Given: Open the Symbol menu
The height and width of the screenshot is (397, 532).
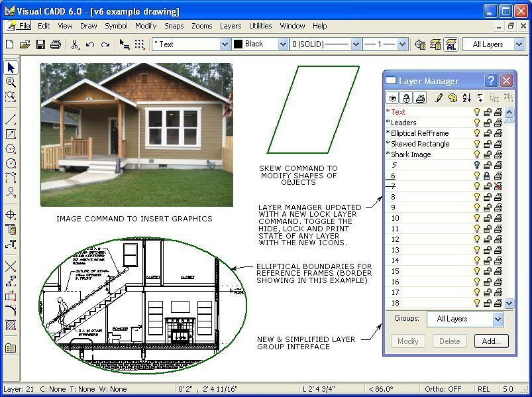Looking at the screenshot, I should pyautogui.click(x=116, y=26).
